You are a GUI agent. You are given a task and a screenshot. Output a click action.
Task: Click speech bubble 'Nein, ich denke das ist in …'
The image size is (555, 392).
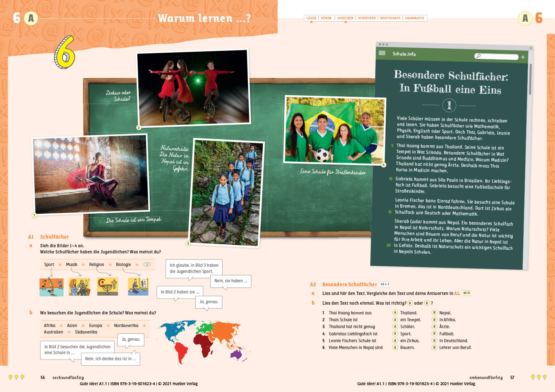coord(111,359)
